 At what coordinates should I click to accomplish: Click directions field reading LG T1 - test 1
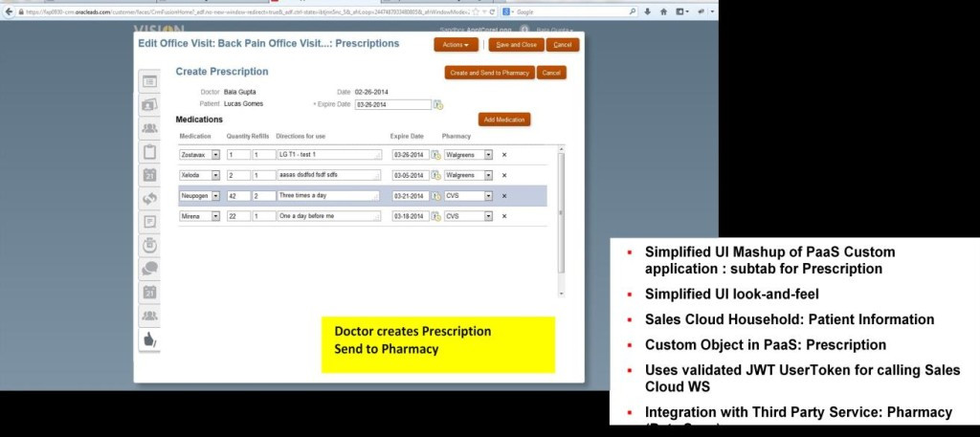pos(329,155)
